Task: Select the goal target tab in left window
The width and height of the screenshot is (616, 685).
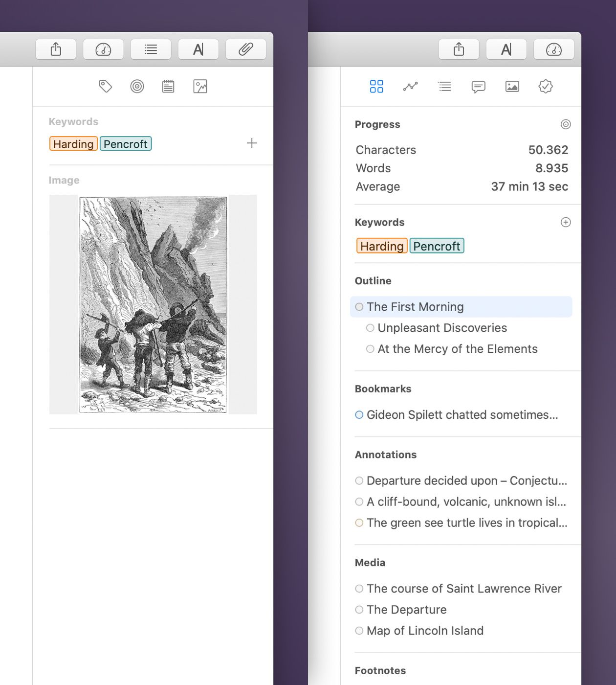Action: pos(137,87)
